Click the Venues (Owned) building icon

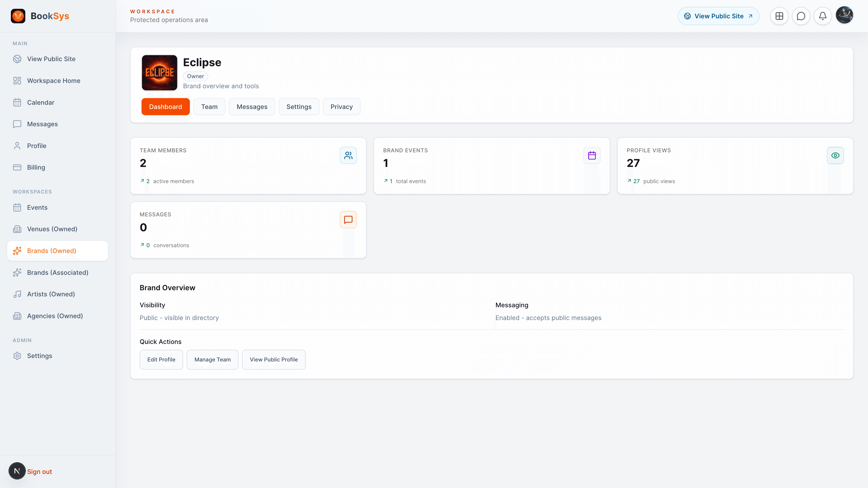coord(17,229)
